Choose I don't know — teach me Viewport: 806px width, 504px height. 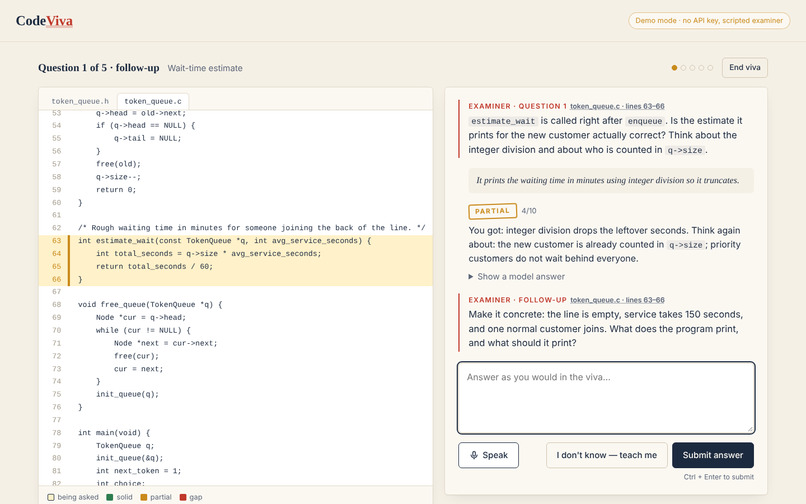pos(607,455)
